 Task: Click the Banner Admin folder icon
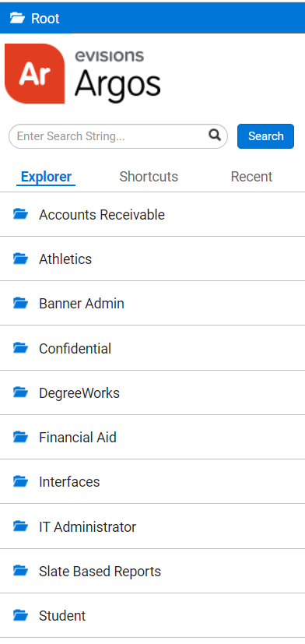coord(20,303)
